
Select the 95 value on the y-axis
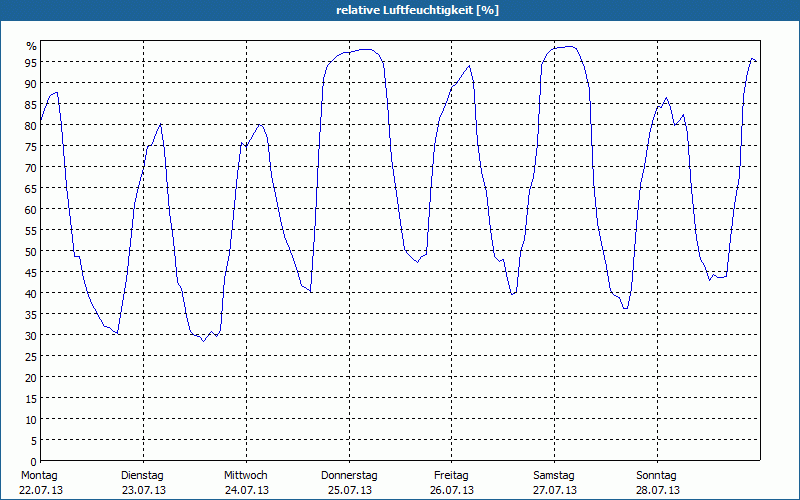[31, 62]
